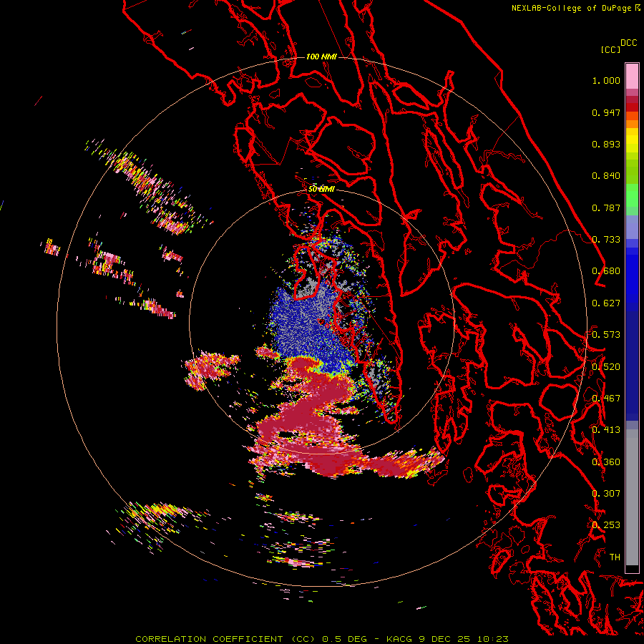Select the 1.000 value on the color scale
This screenshot has height=644, width=644.
tap(606, 80)
